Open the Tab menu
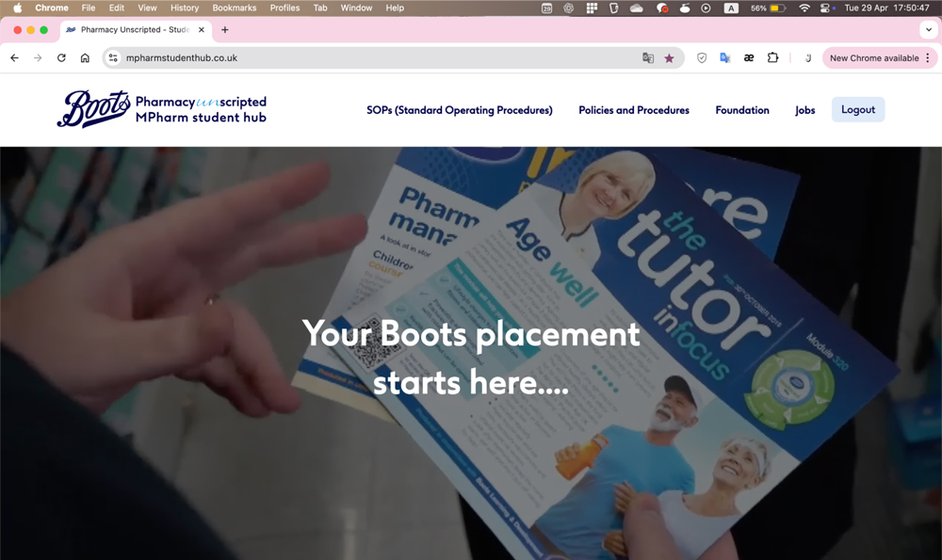The width and height of the screenshot is (942, 560). [320, 8]
